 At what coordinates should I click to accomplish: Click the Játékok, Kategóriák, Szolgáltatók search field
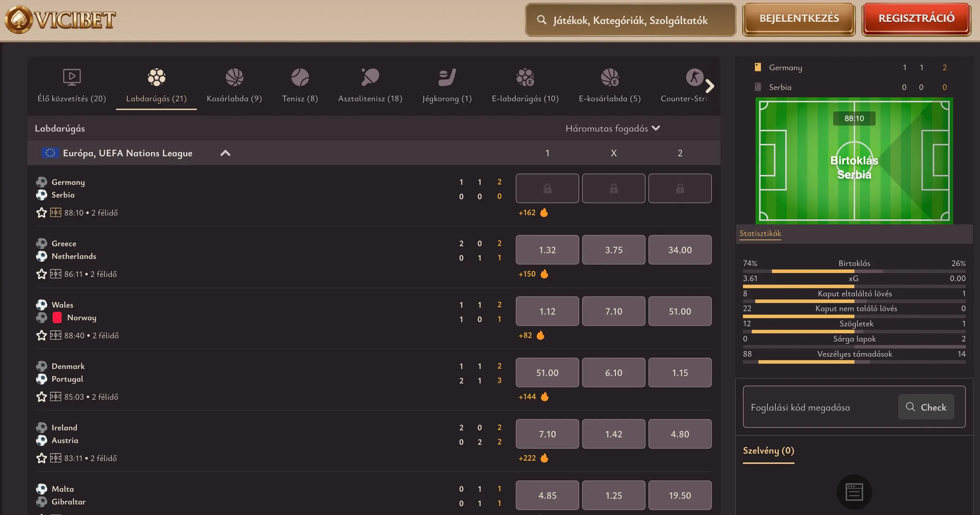(630, 20)
